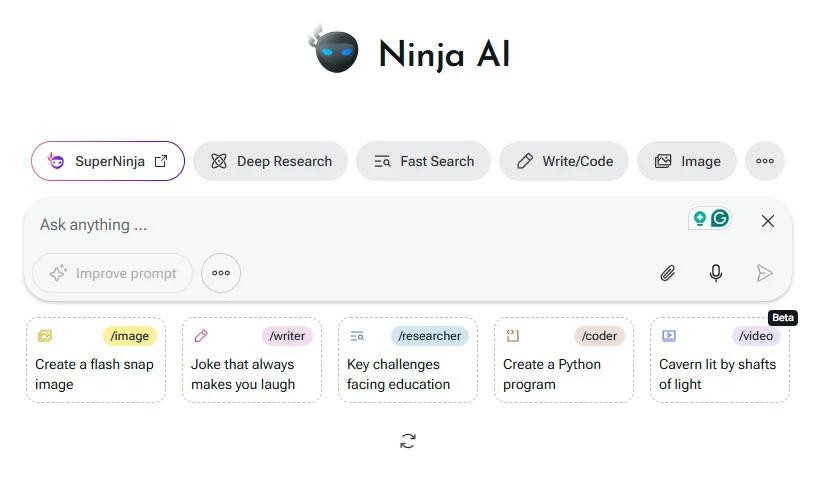
Task: Attach a file with the paperclip icon
Action: tap(668, 273)
